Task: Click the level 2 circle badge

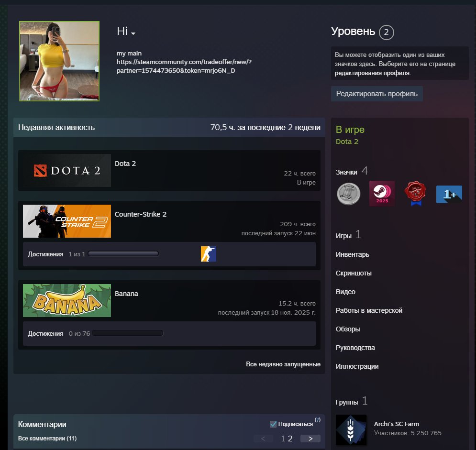Action: tap(386, 32)
